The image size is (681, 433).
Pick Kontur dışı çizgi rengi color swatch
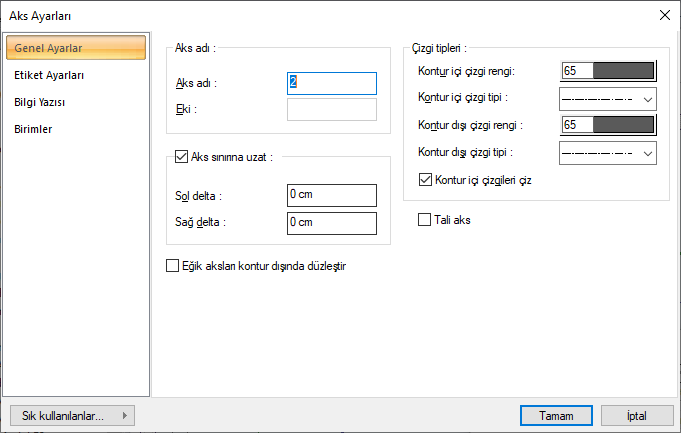608,125
